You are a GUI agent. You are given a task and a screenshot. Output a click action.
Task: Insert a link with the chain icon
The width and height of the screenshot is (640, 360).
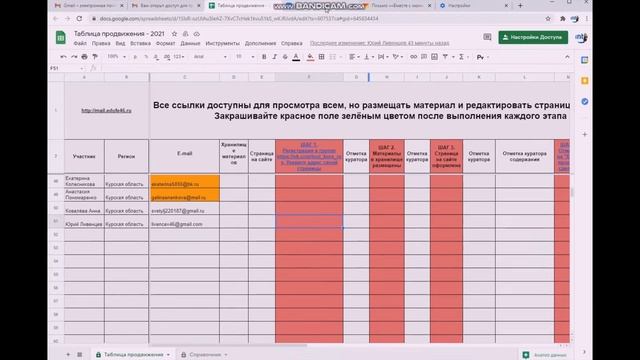413,57
